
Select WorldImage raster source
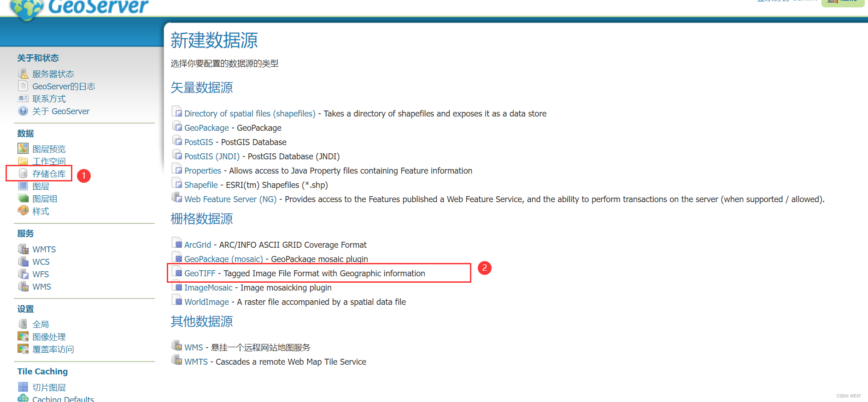[x=206, y=302]
